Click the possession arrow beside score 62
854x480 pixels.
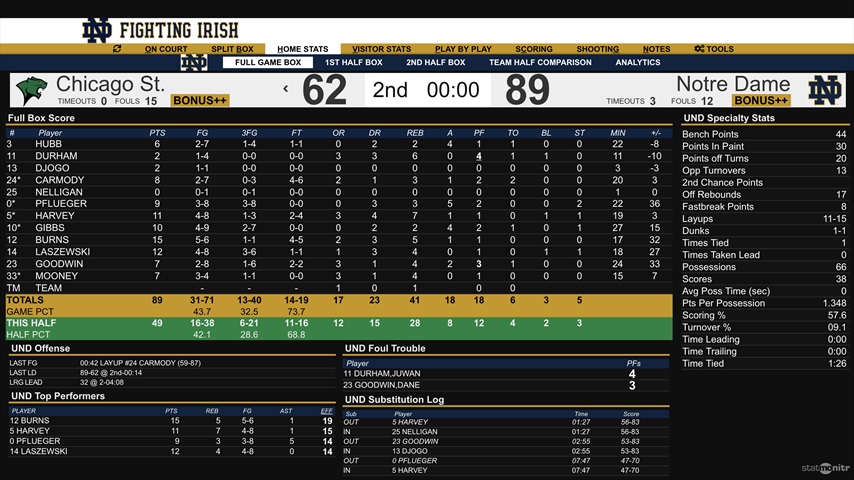(x=286, y=90)
